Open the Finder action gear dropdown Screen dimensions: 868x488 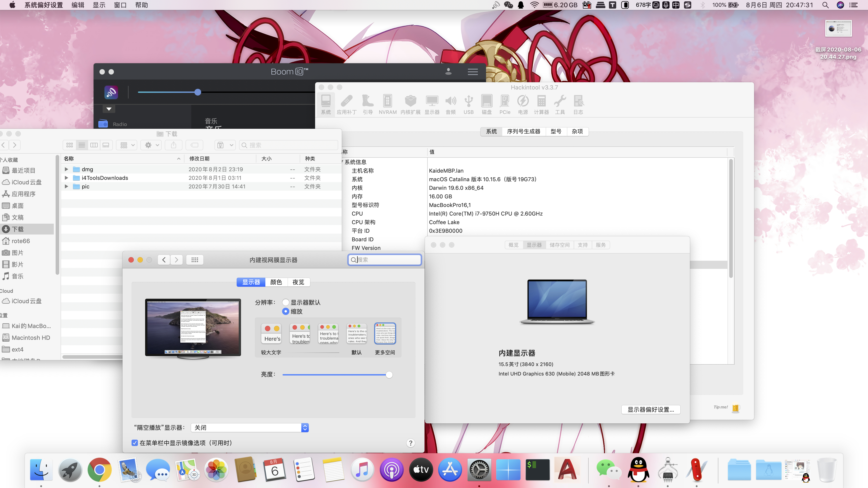151,145
